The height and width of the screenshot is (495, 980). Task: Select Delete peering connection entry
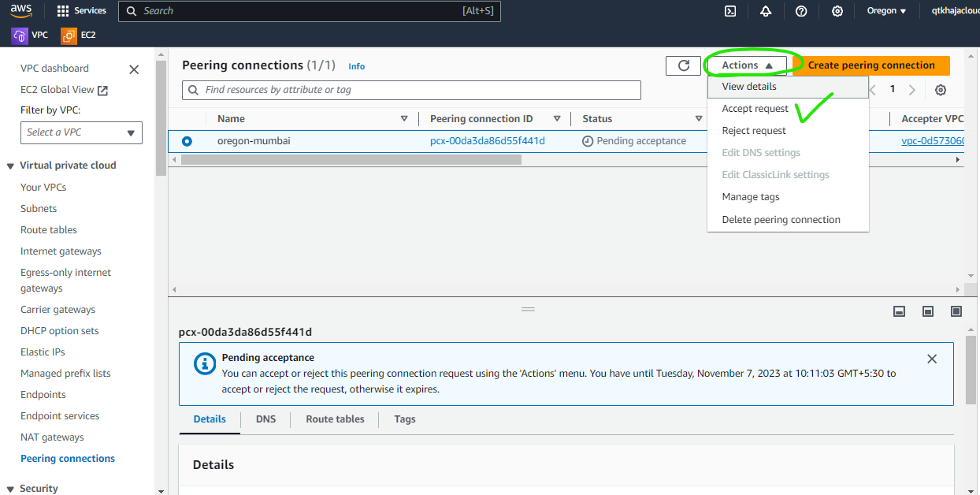click(x=781, y=220)
